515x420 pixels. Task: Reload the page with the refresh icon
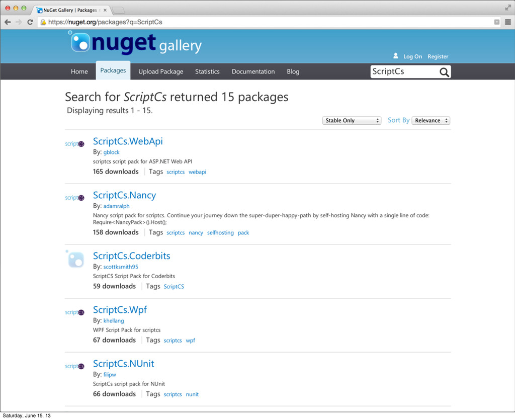coord(30,22)
